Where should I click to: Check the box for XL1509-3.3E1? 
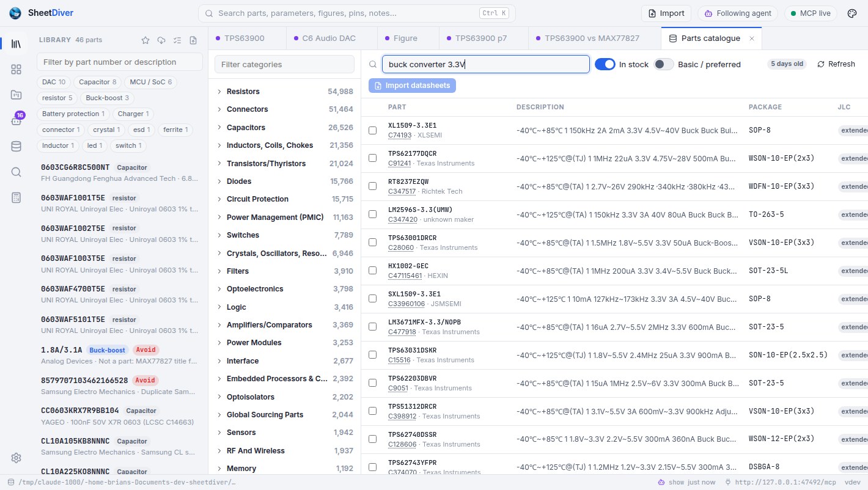tap(373, 130)
